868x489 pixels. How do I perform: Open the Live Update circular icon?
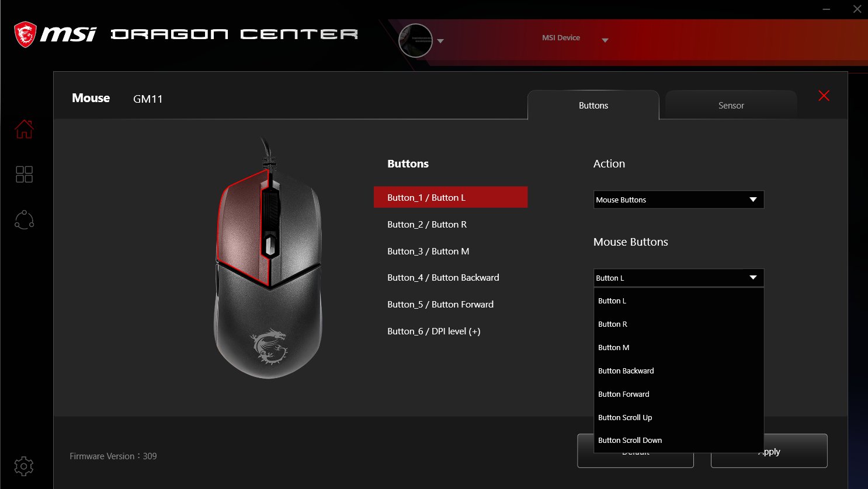tap(24, 219)
